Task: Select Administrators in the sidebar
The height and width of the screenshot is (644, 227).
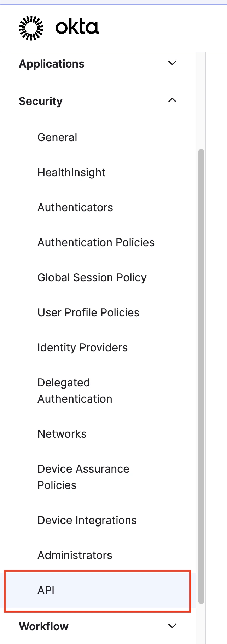Action: tap(75, 555)
